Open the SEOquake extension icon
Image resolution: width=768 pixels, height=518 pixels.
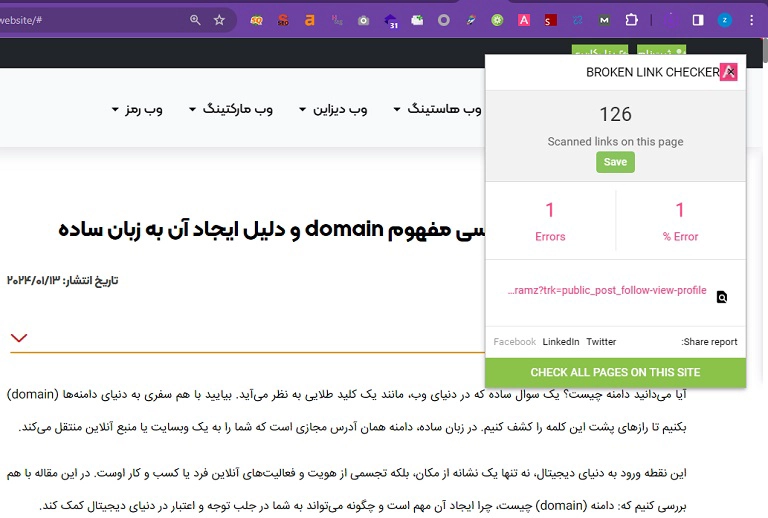pyautogui.click(x=256, y=21)
